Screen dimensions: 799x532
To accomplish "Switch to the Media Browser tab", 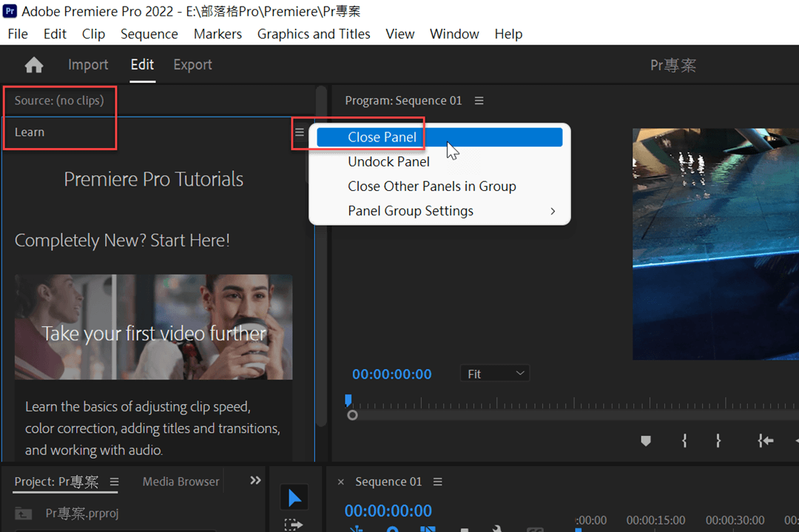I will click(181, 482).
